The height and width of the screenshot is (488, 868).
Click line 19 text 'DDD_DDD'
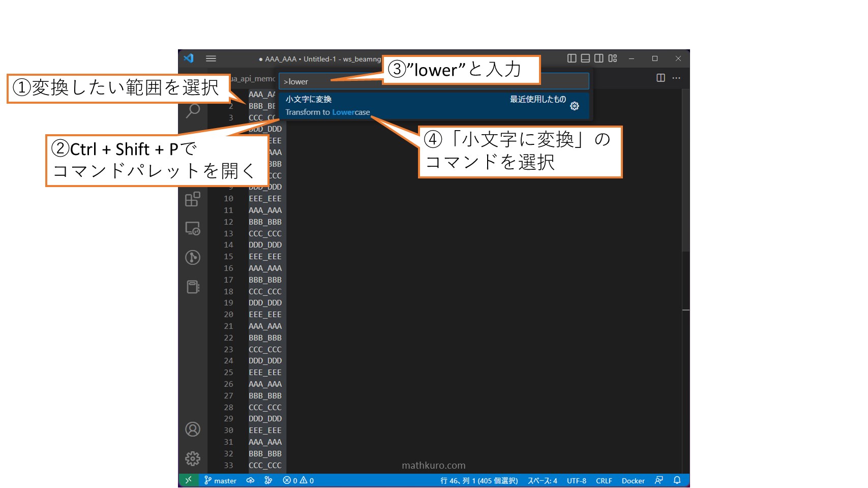point(265,303)
